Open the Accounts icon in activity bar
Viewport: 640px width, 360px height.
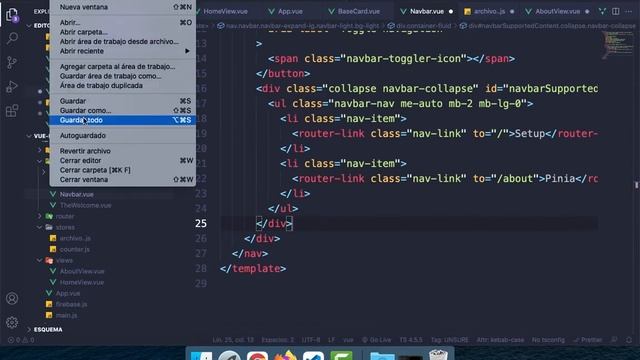tap(12, 298)
